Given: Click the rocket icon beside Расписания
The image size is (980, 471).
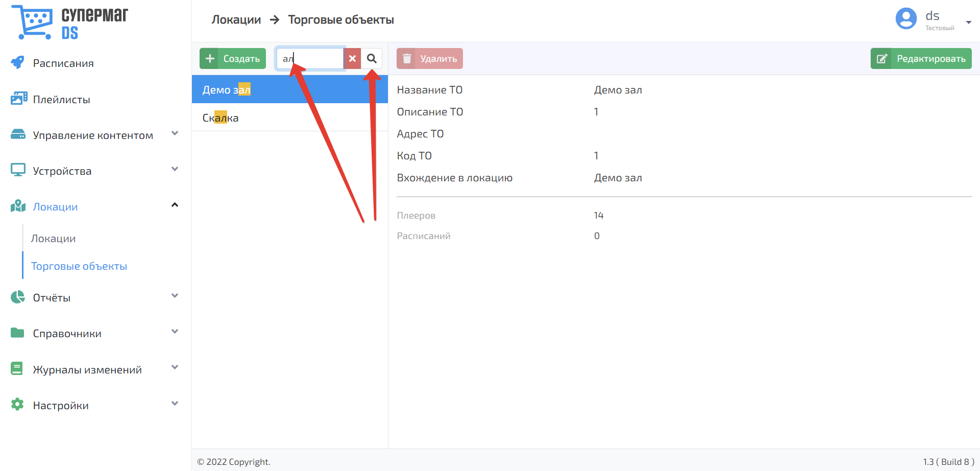Looking at the screenshot, I should pyautogui.click(x=18, y=62).
